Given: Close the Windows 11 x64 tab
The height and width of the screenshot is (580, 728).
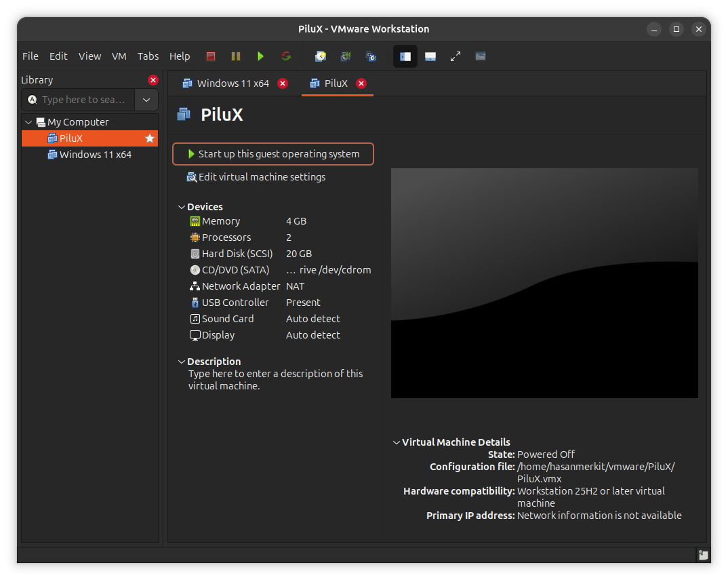Looking at the screenshot, I should 282,83.
